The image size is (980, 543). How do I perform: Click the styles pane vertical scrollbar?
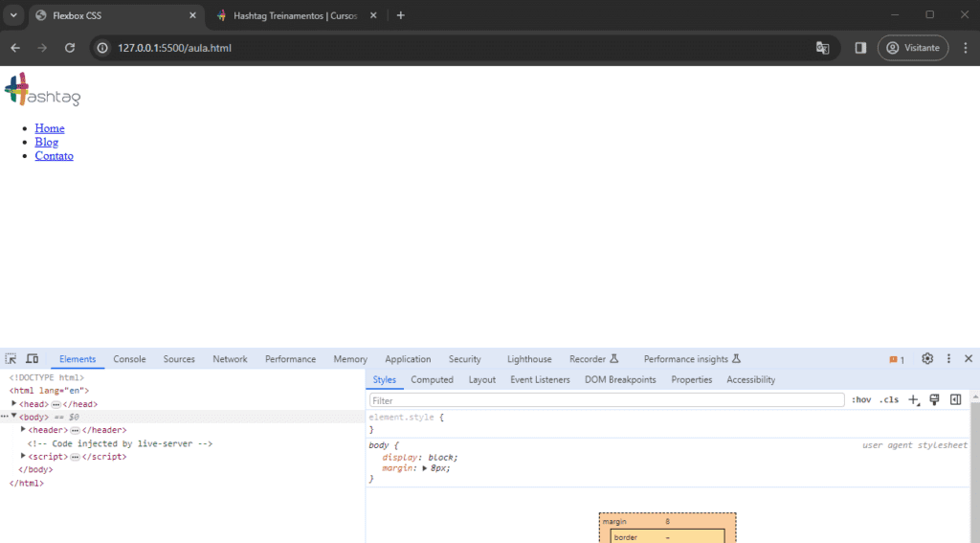975,469
